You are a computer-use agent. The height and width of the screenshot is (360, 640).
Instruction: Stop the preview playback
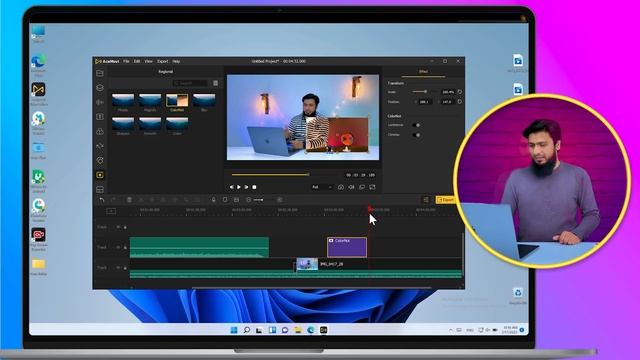pyautogui.click(x=254, y=187)
